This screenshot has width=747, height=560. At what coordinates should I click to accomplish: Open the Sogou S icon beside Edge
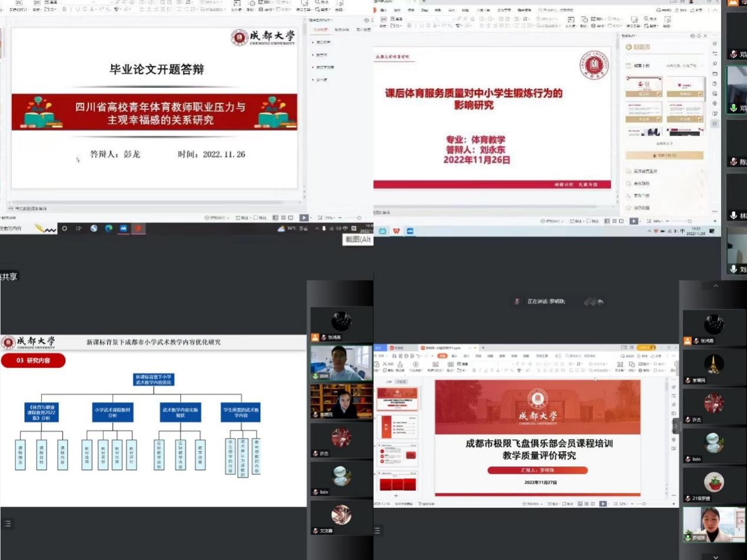94,228
